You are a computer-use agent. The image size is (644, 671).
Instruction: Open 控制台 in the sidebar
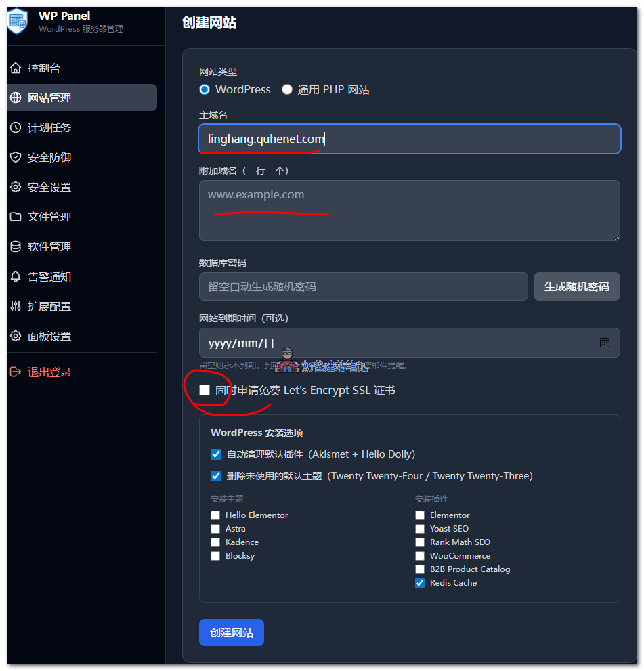click(x=82, y=68)
